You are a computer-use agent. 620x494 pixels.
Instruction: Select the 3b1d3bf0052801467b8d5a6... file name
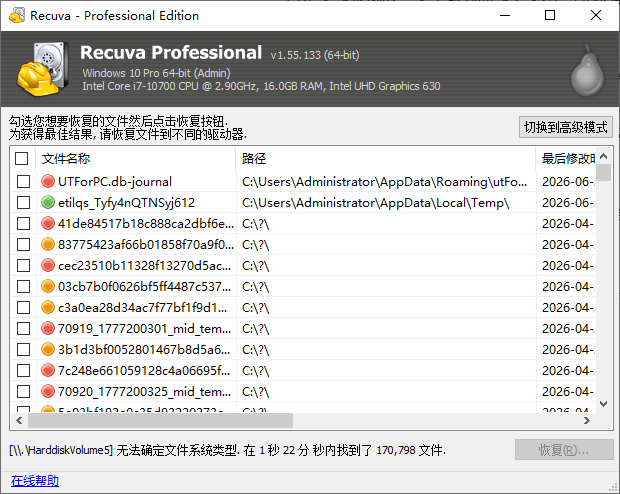click(144, 349)
